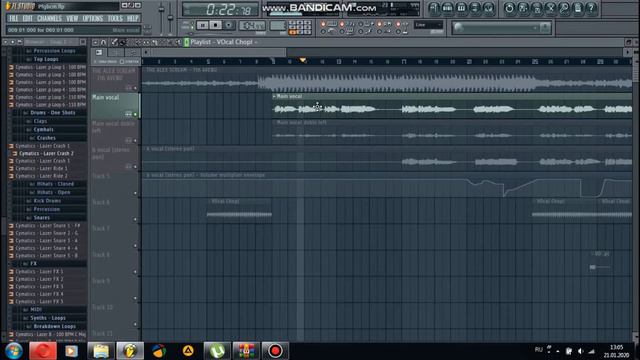This screenshot has width=640, height=360.
Task: Open the CHANNELS menu
Action: point(49,19)
